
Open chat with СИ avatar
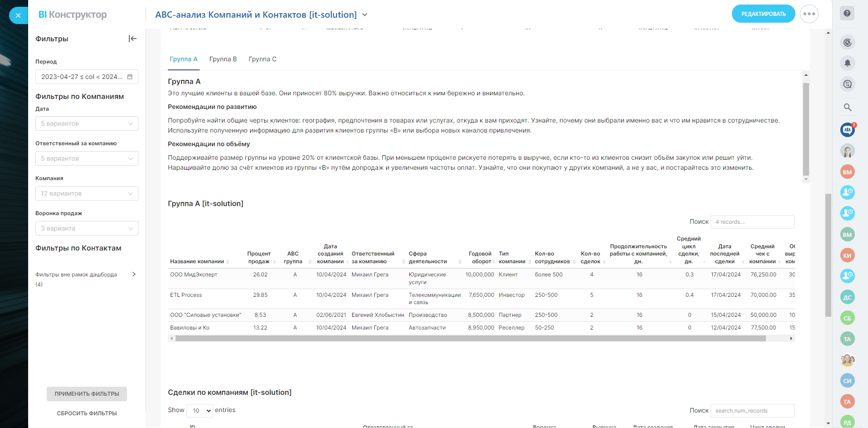point(847,381)
